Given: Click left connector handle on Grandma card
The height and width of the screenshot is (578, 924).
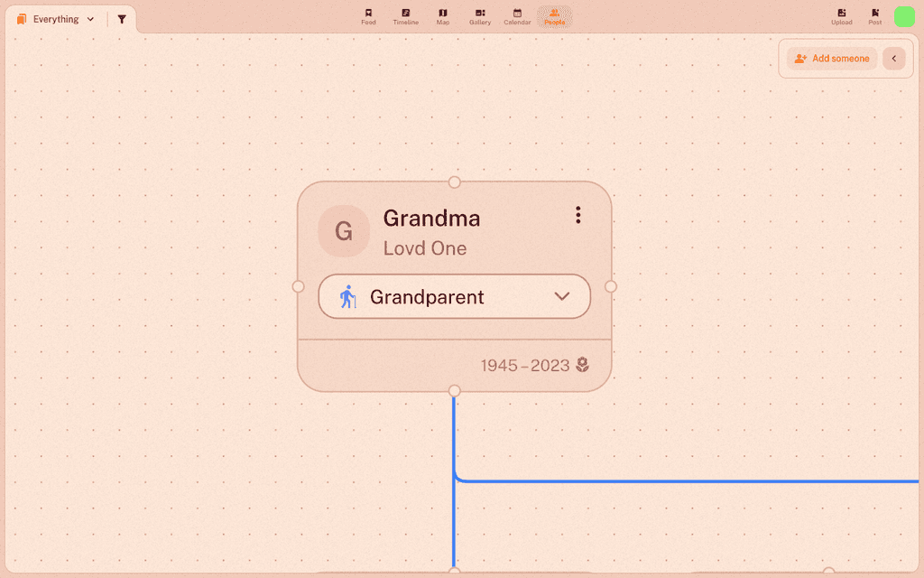Looking at the screenshot, I should 298,286.
